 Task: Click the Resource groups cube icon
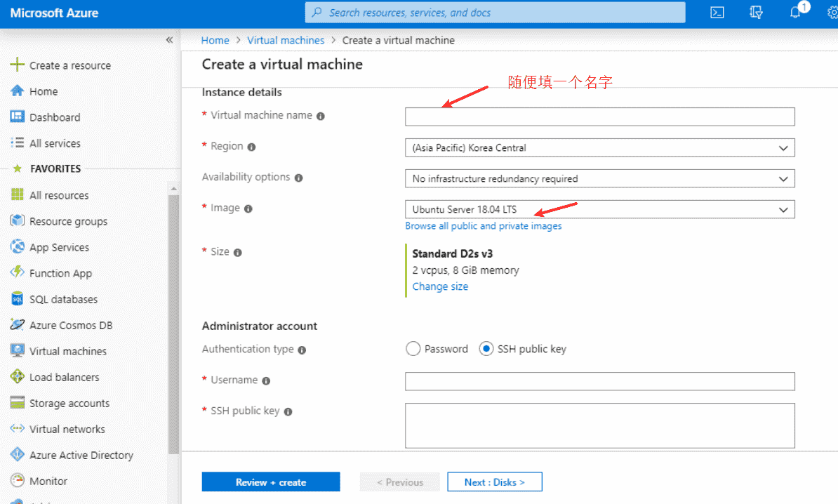17,220
